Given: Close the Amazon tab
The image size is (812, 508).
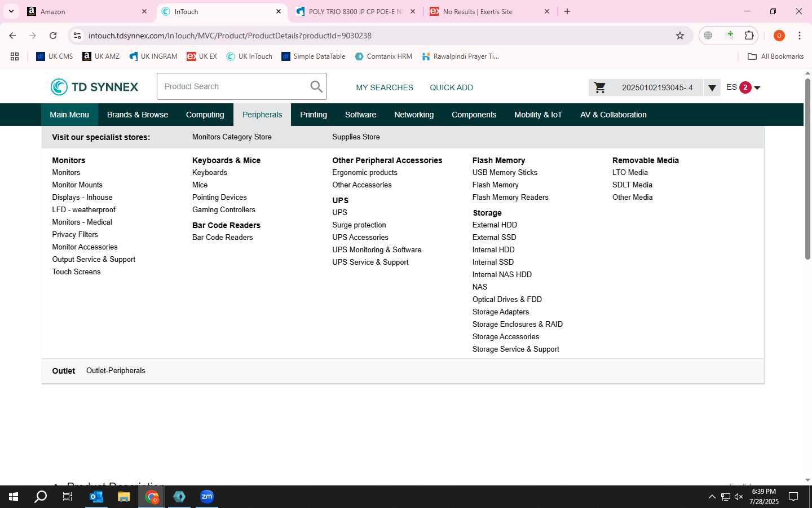Looking at the screenshot, I should [x=144, y=11].
